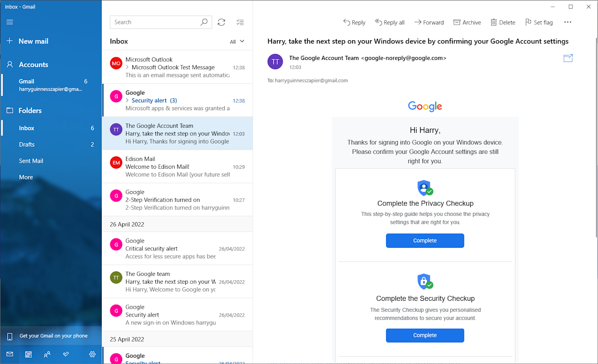Enter selection mode with the checklist icon
This screenshot has height=364, width=598.
point(240,22)
